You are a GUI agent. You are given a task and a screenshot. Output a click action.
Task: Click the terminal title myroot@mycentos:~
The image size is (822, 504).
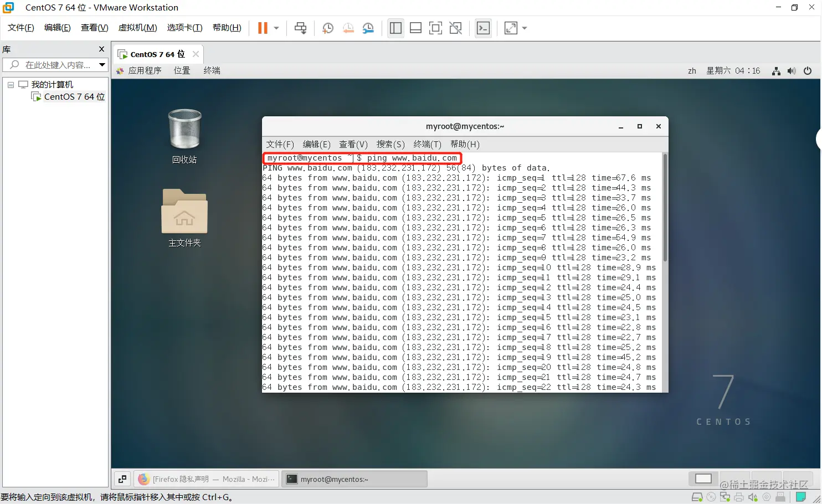coord(465,127)
